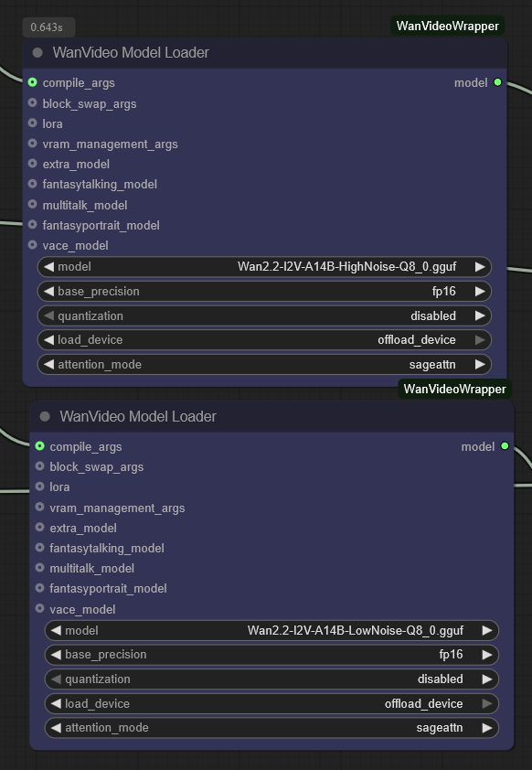Click model output socket on upper loader
Viewport: 532px width, 770px height.
497,82
